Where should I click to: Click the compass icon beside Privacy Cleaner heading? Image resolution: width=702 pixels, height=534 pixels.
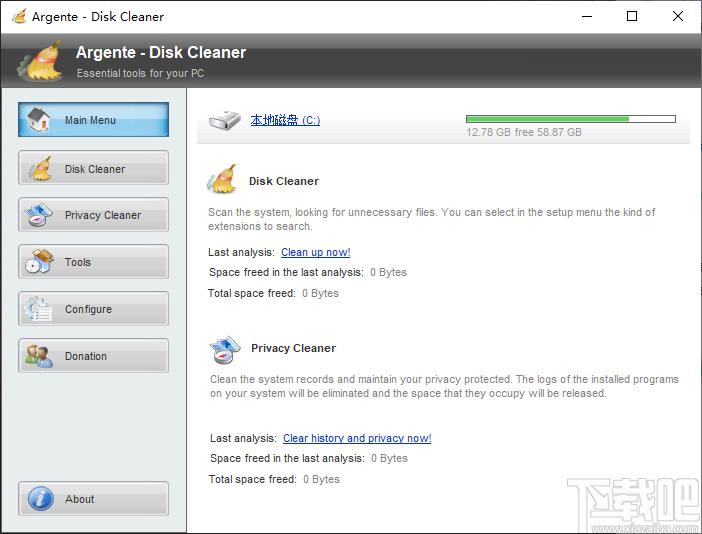pyautogui.click(x=224, y=350)
